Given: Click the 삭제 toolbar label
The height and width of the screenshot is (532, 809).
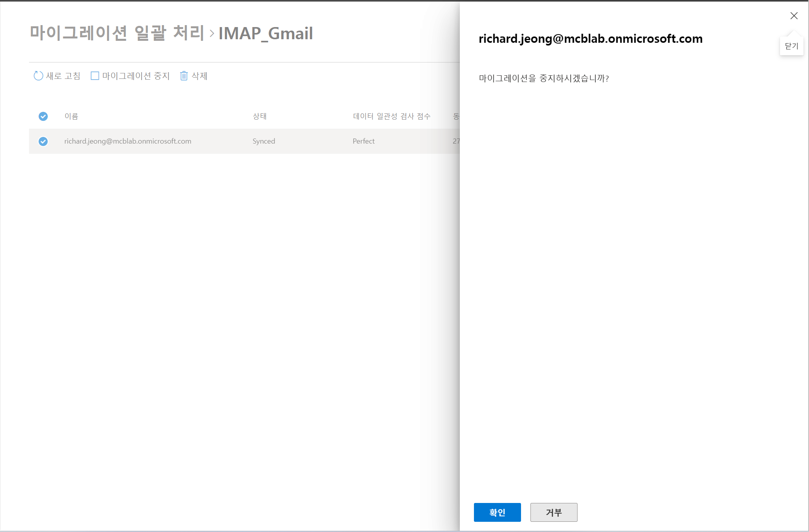Looking at the screenshot, I should (x=199, y=76).
